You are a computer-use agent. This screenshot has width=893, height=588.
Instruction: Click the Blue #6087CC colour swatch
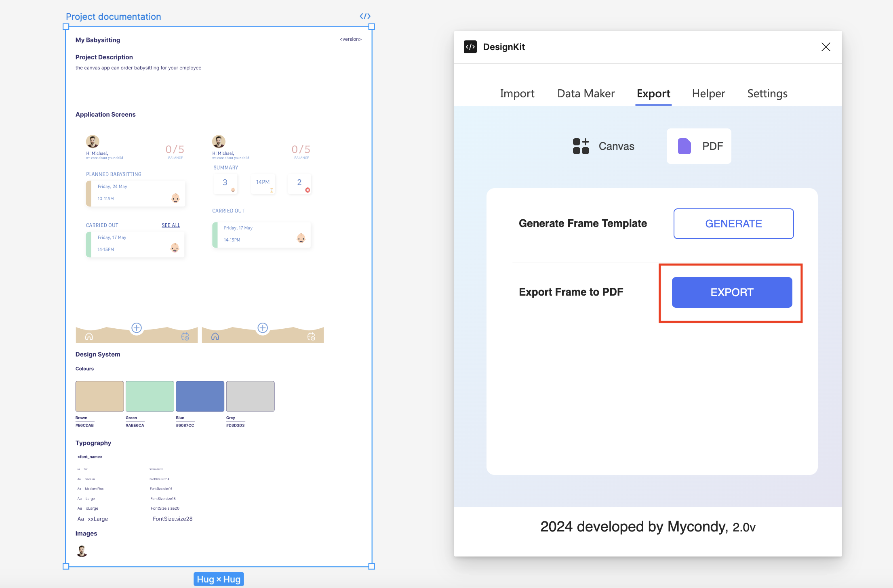(x=200, y=396)
